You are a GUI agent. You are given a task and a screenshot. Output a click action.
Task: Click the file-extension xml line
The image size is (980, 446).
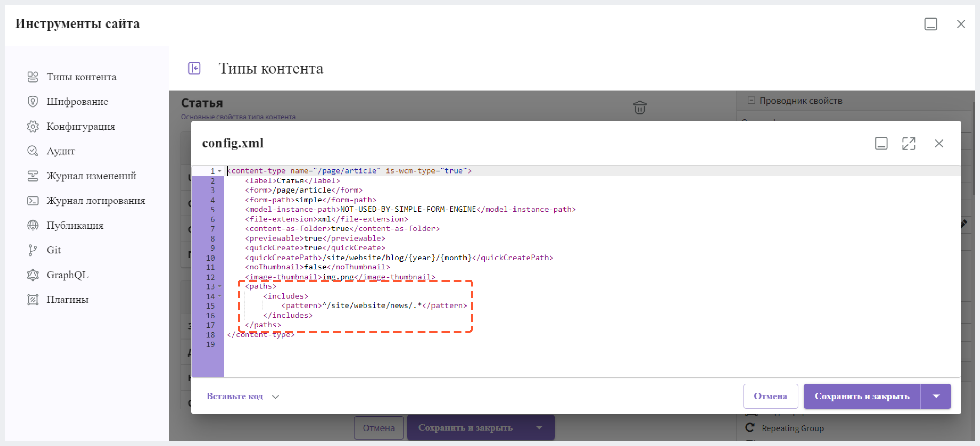pyautogui.click(x=326, y=219)
